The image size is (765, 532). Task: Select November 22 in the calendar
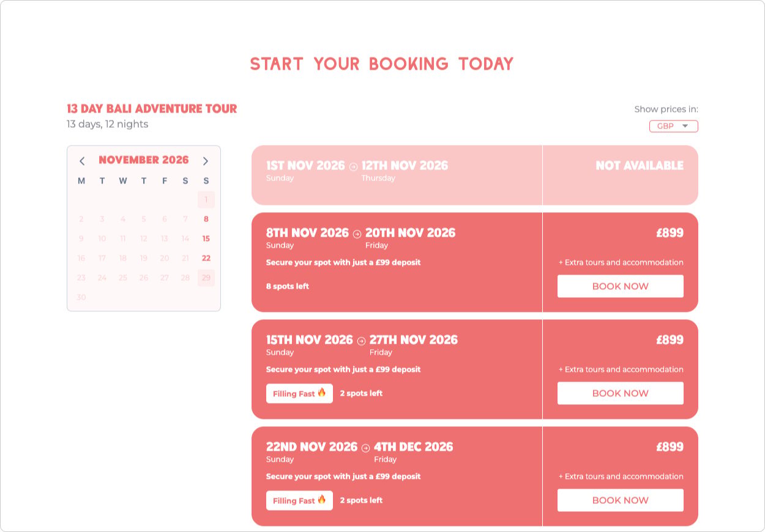click(206, 258)
